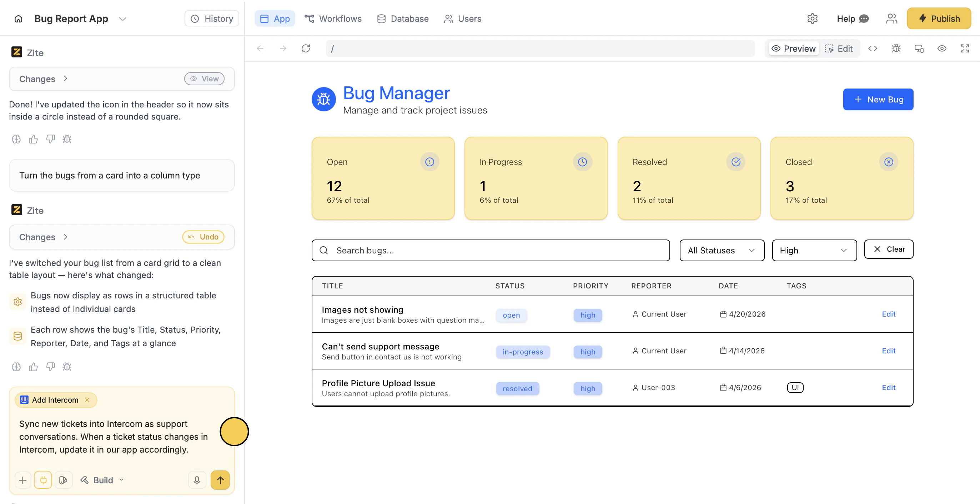Switch to Edit mode toggle
The height and width of the screenshot is (504, 980).
839,48
